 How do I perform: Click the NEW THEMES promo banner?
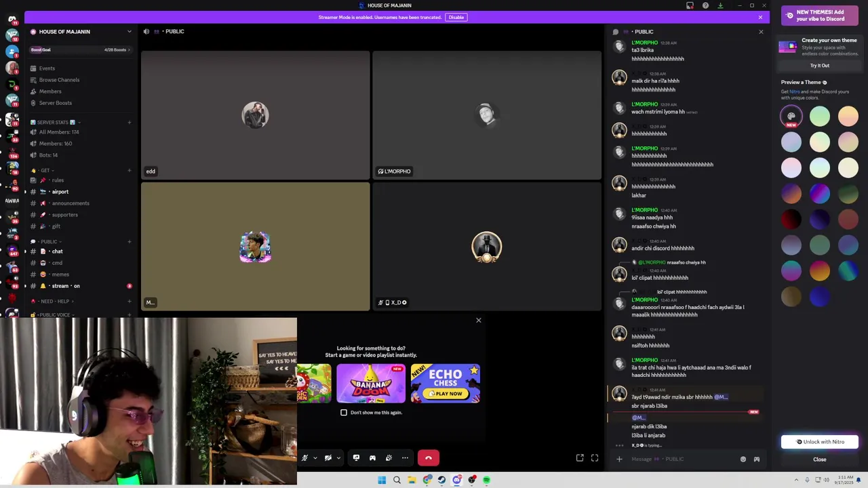pyautogui.click(x=820, y=15)
